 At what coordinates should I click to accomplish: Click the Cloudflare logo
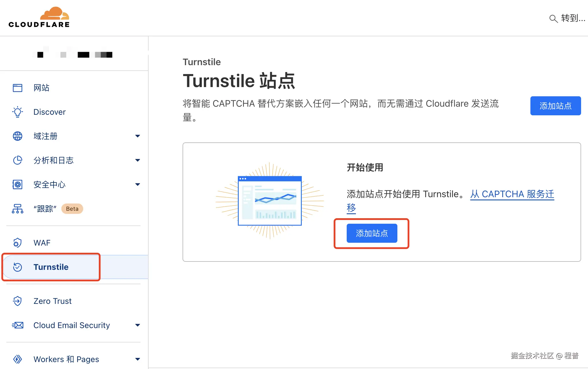pyautogui.click(x=39, y=17)
